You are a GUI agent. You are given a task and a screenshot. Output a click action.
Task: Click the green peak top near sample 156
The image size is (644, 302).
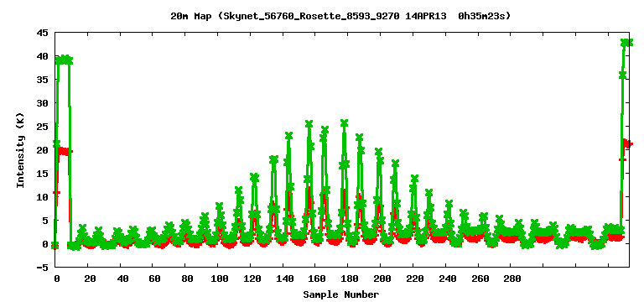pos(309,123)
